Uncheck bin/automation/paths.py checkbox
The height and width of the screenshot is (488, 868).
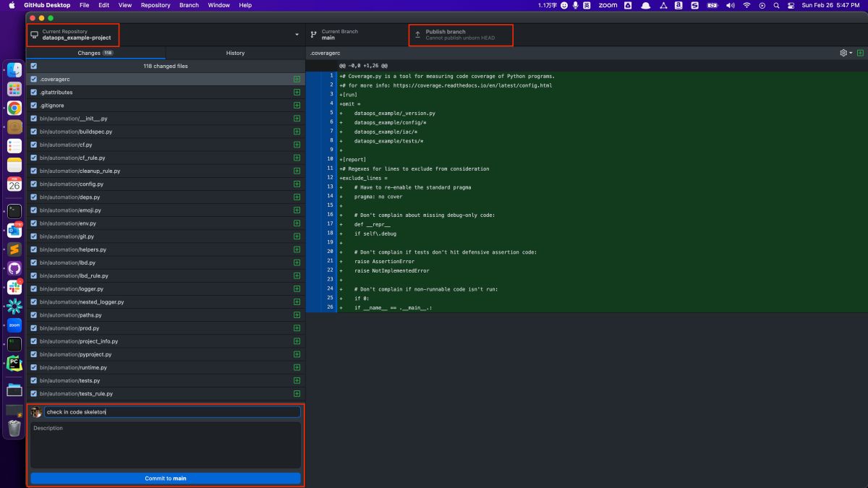(x=34, y=315)
